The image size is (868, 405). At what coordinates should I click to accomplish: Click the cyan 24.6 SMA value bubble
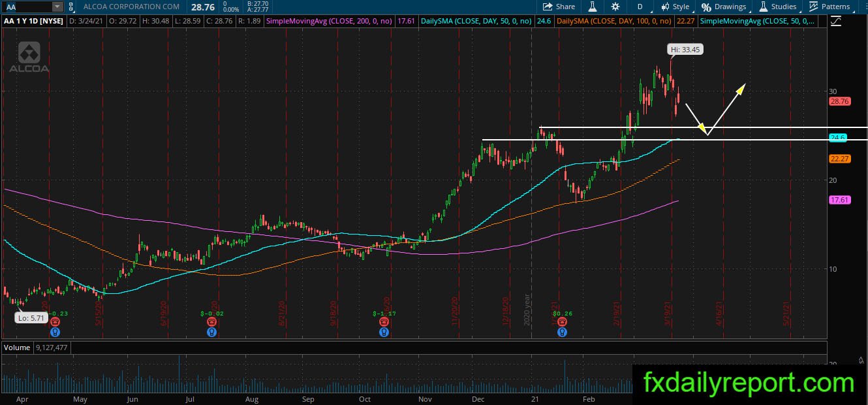pos(837,138)
